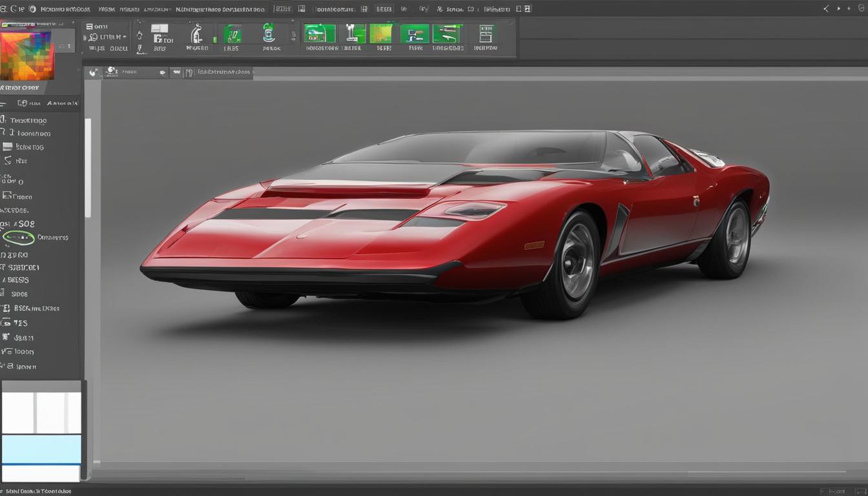Toggle the small square icon at the title bar's end
Viewport: 868px width, 496px height.
pyautogui.click(x=527, y=9)
